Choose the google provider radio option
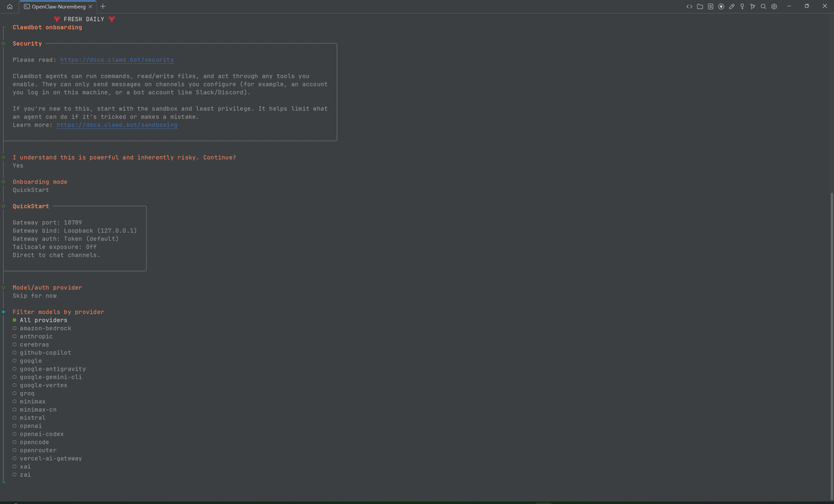The image size is (834, 504). (27, 361)
